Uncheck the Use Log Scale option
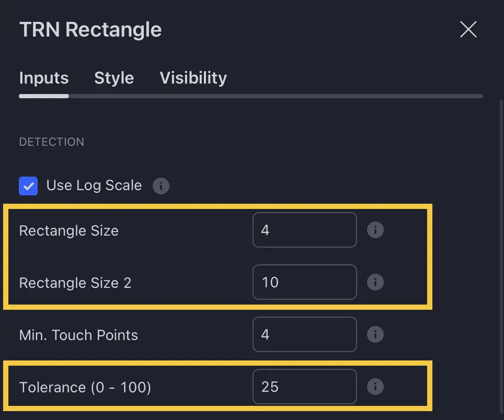This screenshot has width=504, height=420. [x=28, y=186]
